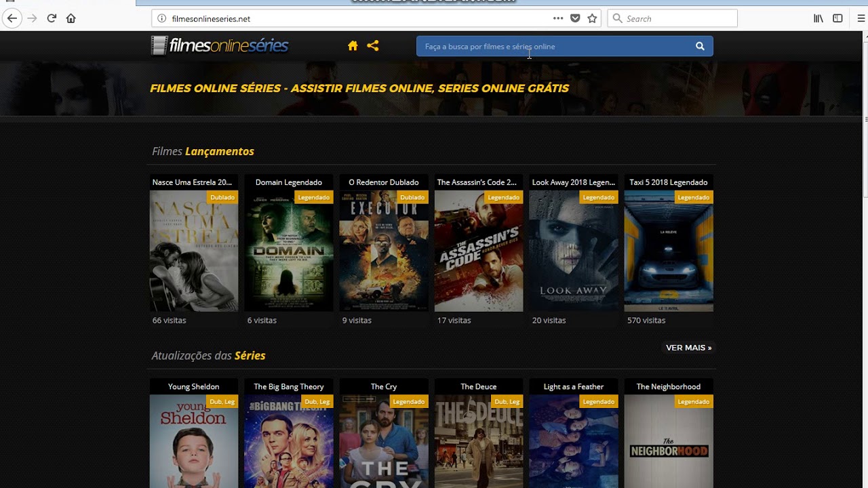
Task: Click the FILMES ONLINE SÉRIES banner headline
Action: (359, 88)
